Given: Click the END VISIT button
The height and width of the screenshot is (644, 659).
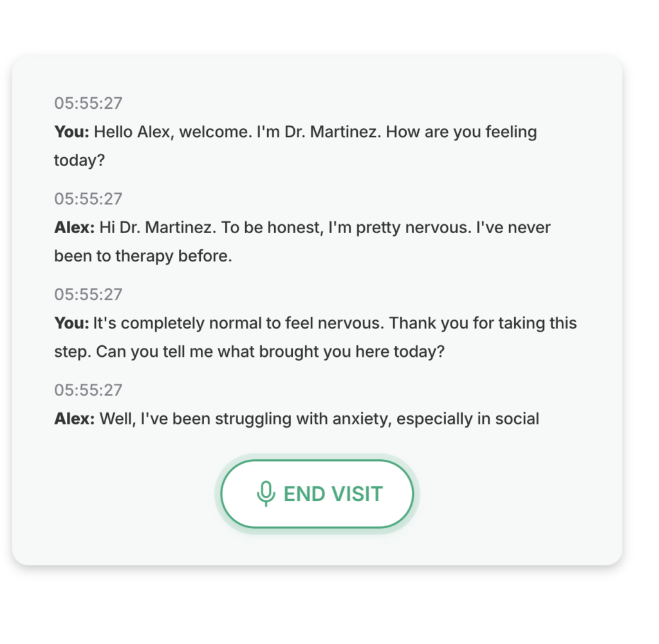Looking at the screenshot, I should tap(317, 494).
